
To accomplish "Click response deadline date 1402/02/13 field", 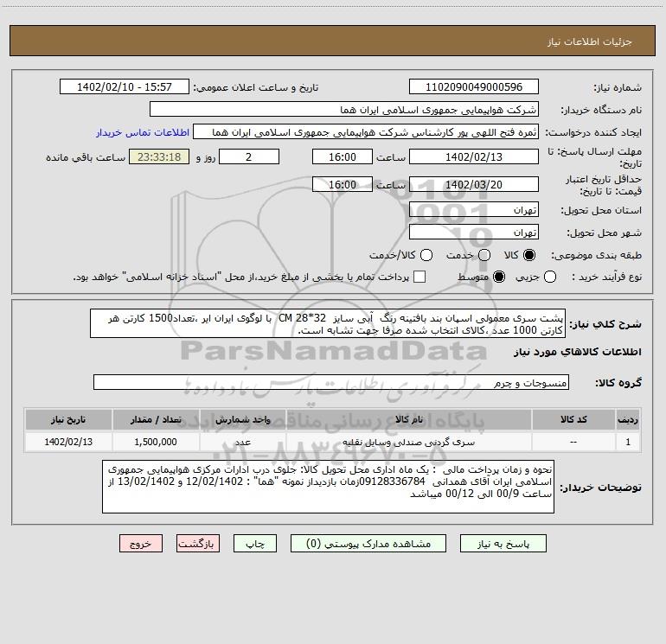I will pos(474,156).
